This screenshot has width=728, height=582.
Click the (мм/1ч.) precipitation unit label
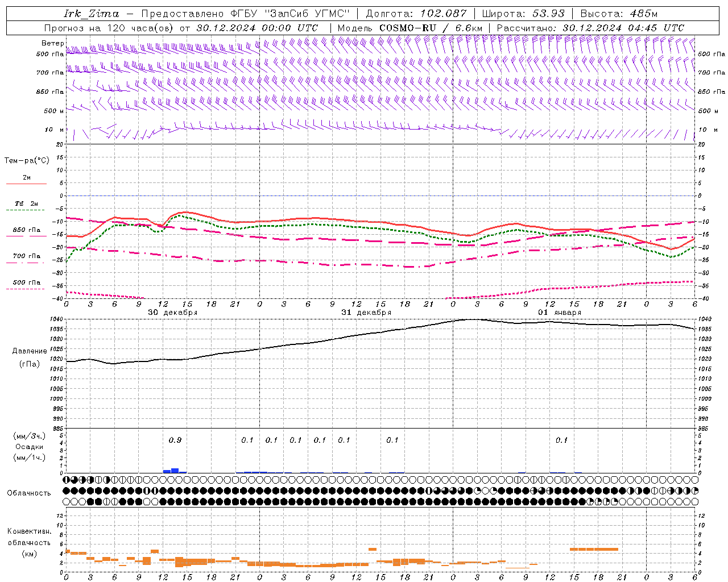(30, 458)
